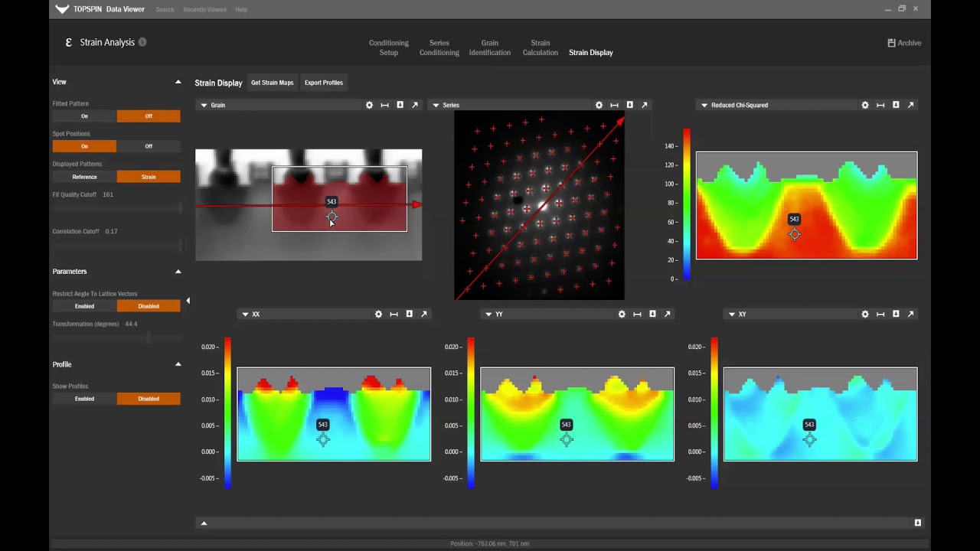Open the YY panel dropdown
The width and height of the screenshot is (980, 551).
click(488, 314)
